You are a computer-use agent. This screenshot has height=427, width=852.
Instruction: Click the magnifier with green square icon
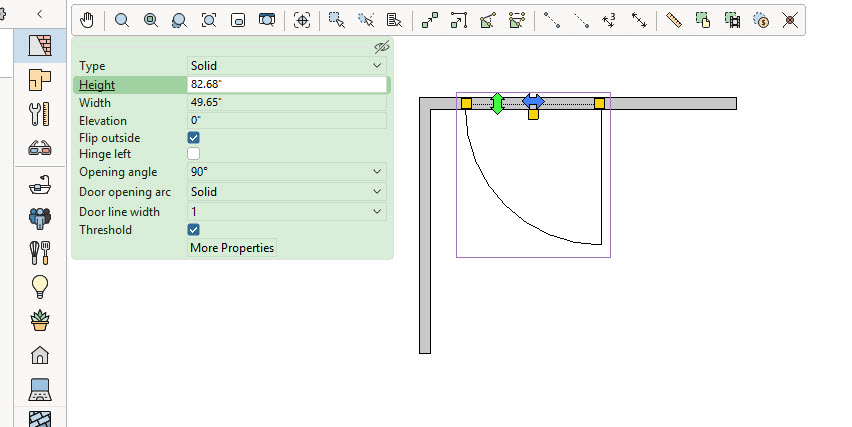[x=151, y=20]
